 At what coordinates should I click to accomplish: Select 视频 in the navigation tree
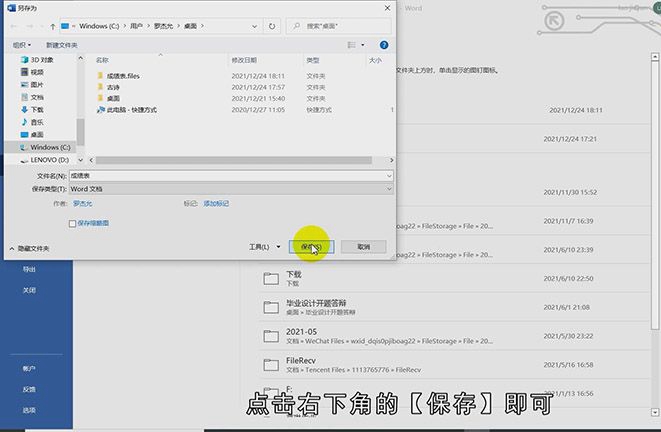coord(32,72)
